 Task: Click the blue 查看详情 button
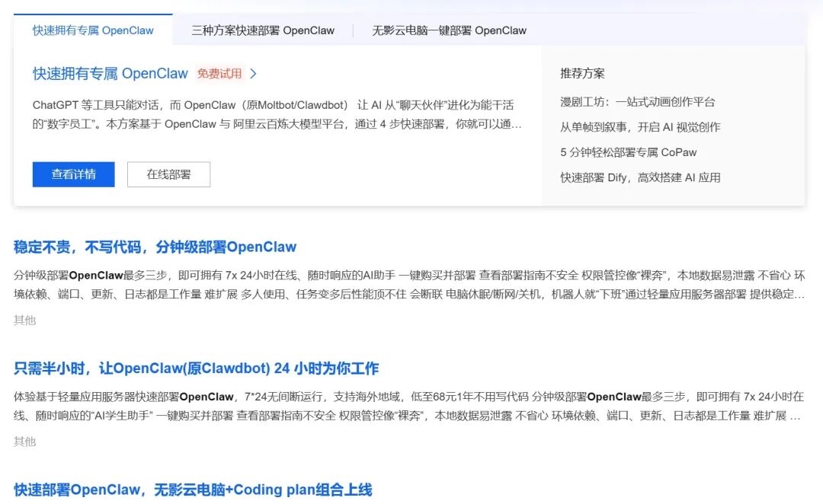coord(73,174)
